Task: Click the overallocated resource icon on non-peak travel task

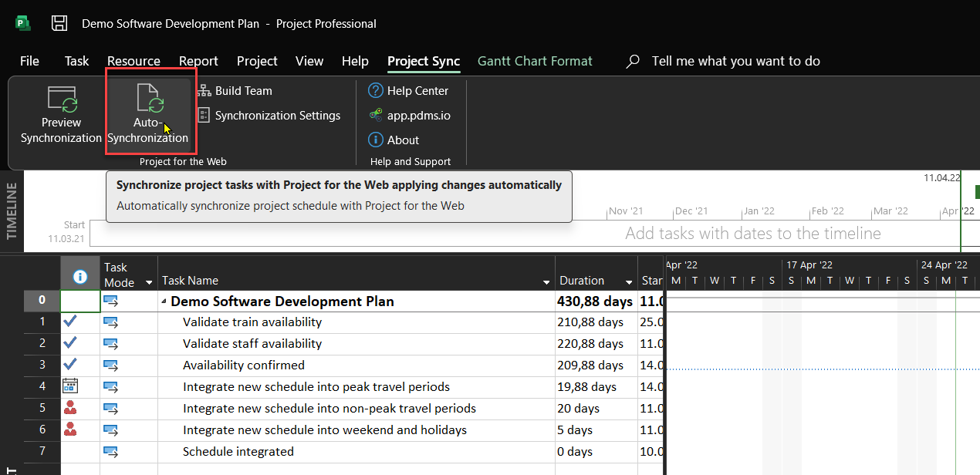Action: click(70, 407)
